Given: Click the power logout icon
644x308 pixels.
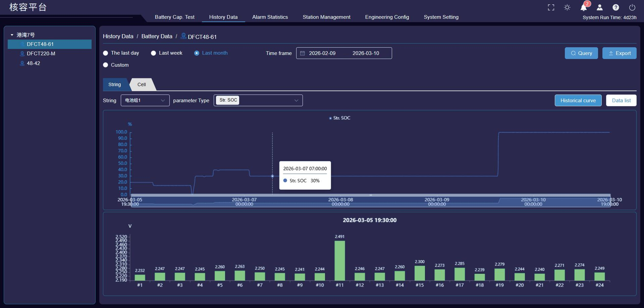Looking at the screenshot, I should point(632,7).
